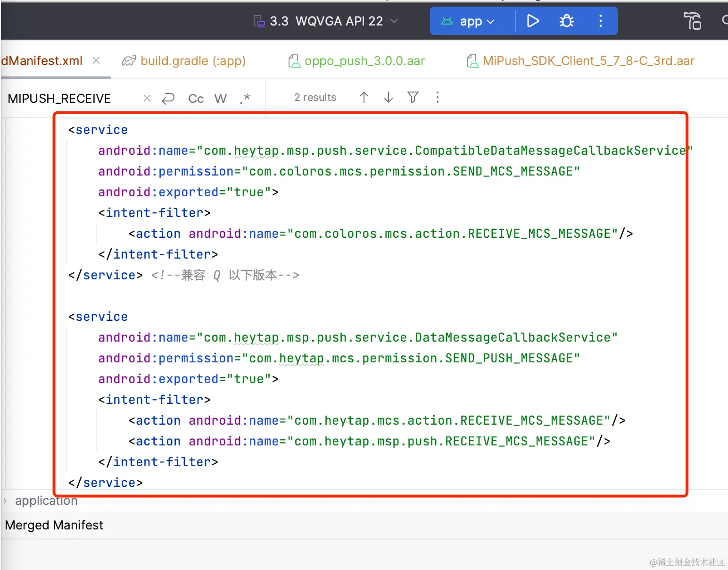The height and width of the screenshot is (570, 728).
Task: Clear the search text with the X
Action: 147,98
